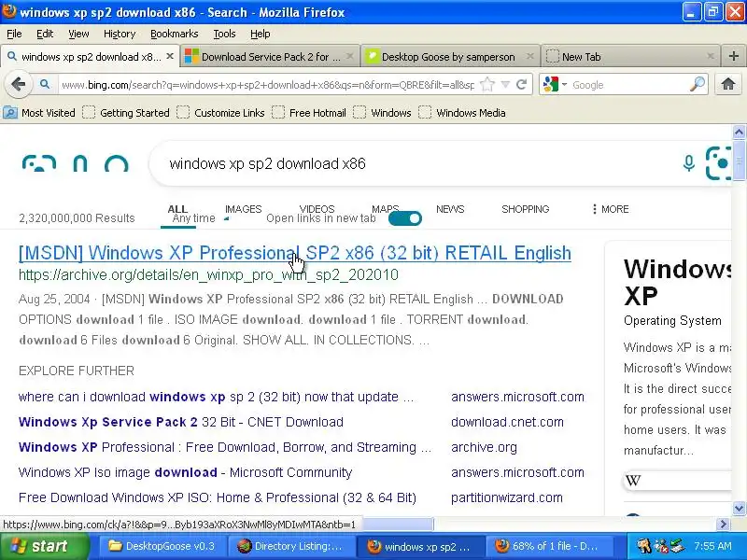The width and height of the screenshot is (747, 560).
Task: Click the 7:55 AM system clock
Action: [x=712, y=546]
